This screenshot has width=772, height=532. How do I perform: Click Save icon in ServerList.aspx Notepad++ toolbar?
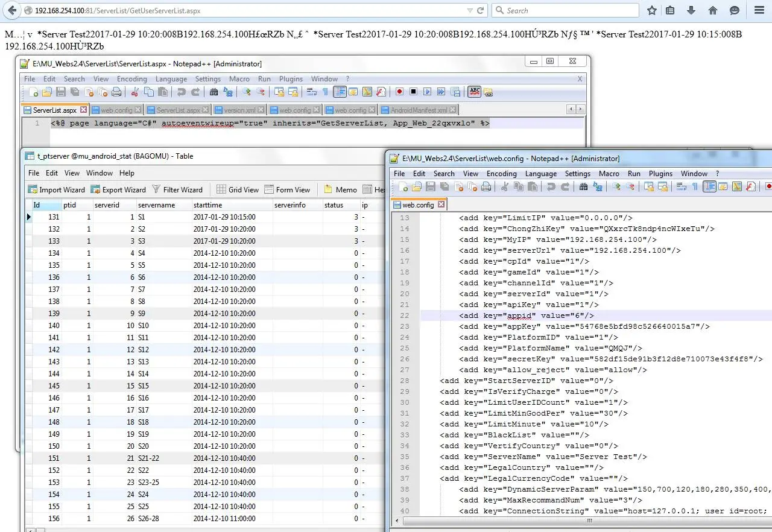tap(61, 92)
